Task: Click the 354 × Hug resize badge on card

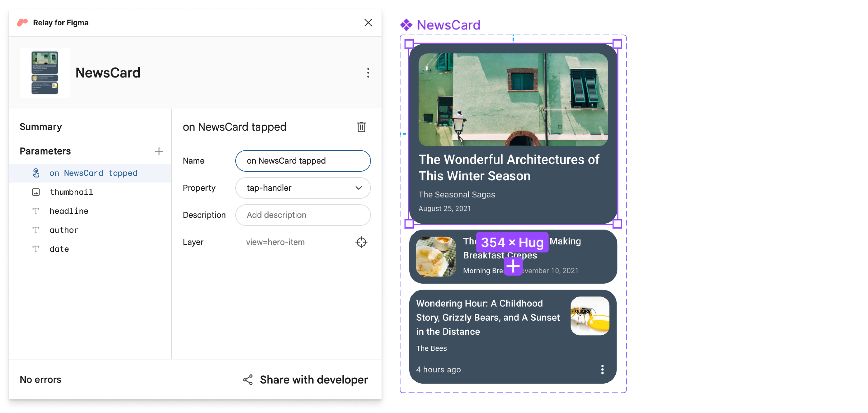Action: tap(512, 242)
